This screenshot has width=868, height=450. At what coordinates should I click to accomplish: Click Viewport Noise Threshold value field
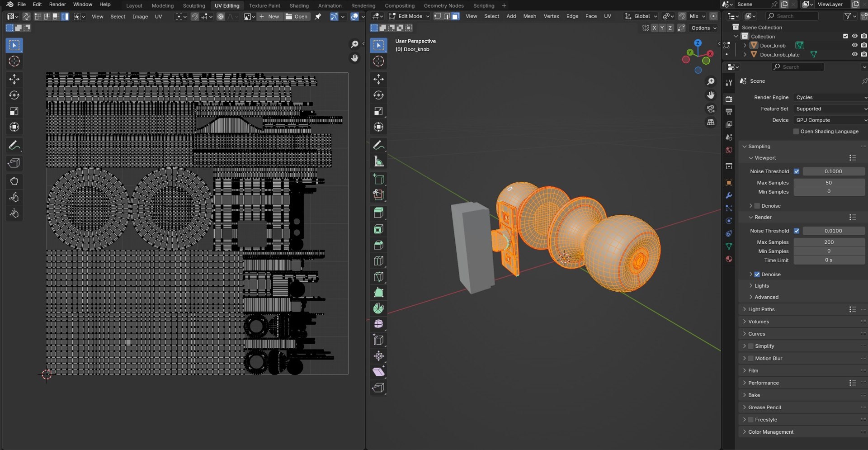tap(833, 171)
